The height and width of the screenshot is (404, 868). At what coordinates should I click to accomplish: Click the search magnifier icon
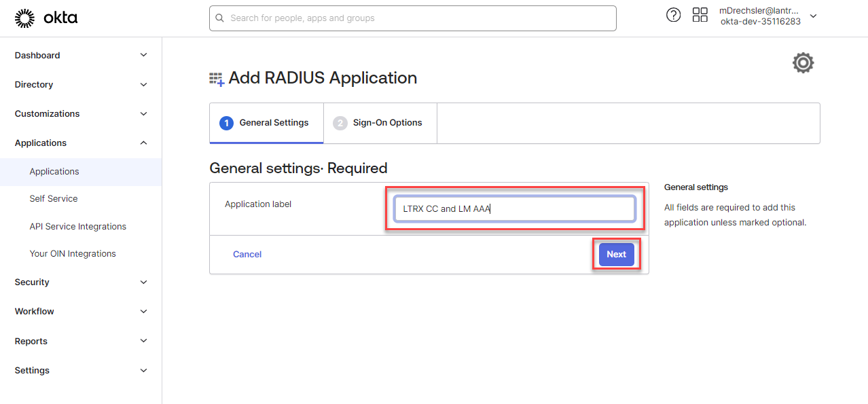pyautogui.click(x=220, y=18)
